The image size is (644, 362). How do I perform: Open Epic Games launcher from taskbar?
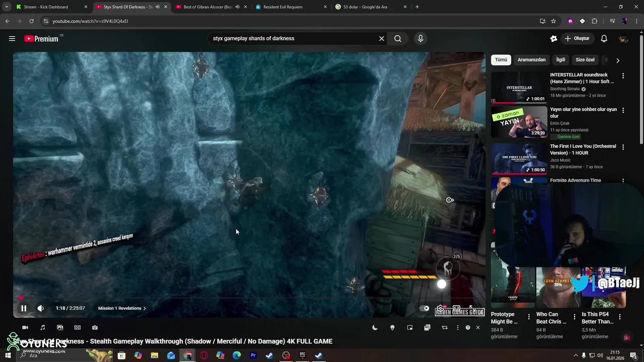(302, 355)
